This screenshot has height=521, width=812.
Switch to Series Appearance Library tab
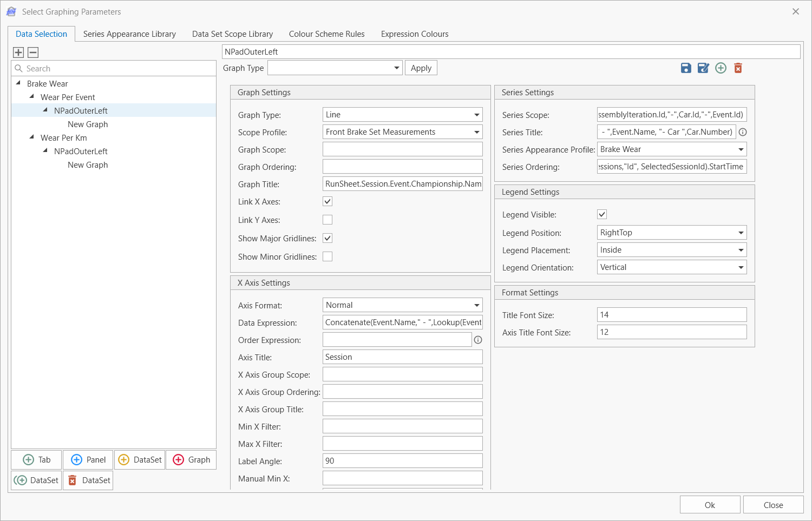tap(129, 34)
